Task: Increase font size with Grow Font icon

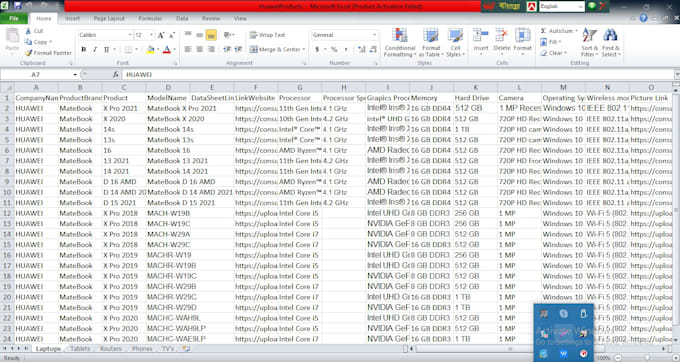Action: [161, 35]
